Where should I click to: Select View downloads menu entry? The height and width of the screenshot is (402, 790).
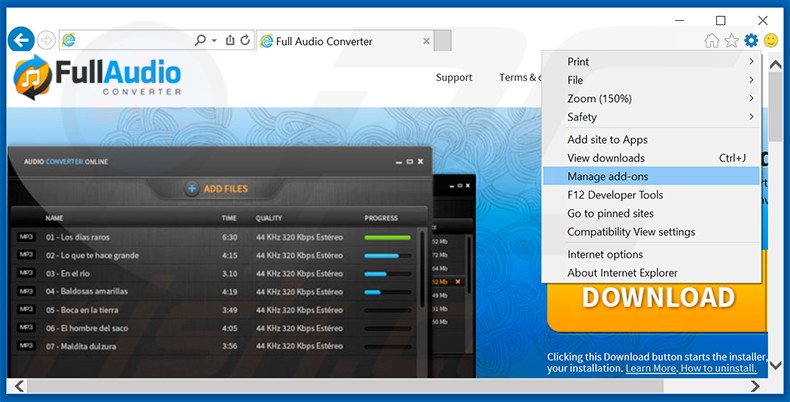click(x=651, y=158)
